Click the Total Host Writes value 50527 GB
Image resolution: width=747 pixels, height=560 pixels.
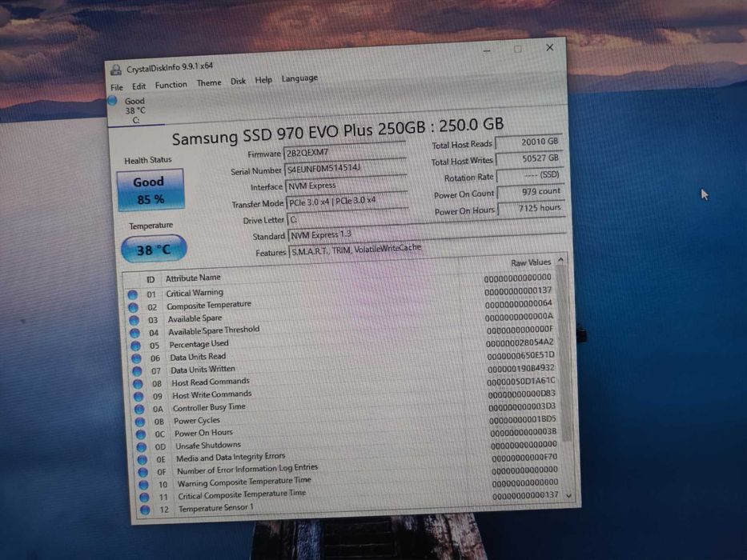[x=530, y=158]
